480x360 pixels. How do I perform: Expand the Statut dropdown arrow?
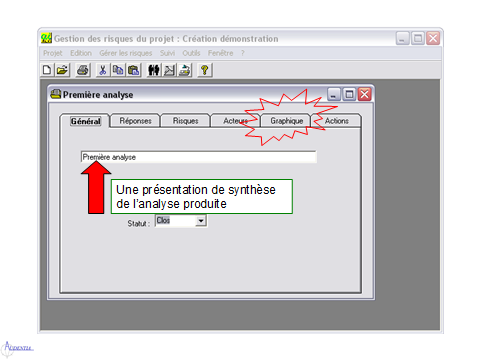click(x=201, y=221)
